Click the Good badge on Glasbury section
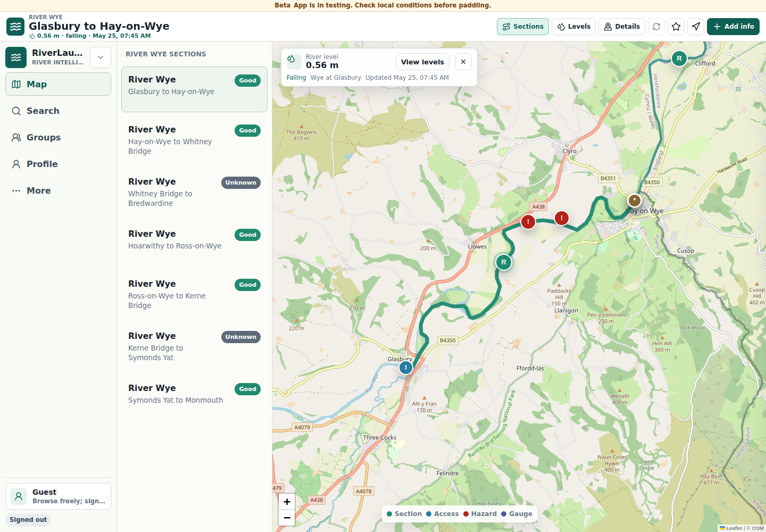766x532 pixels. pos(247,80)
